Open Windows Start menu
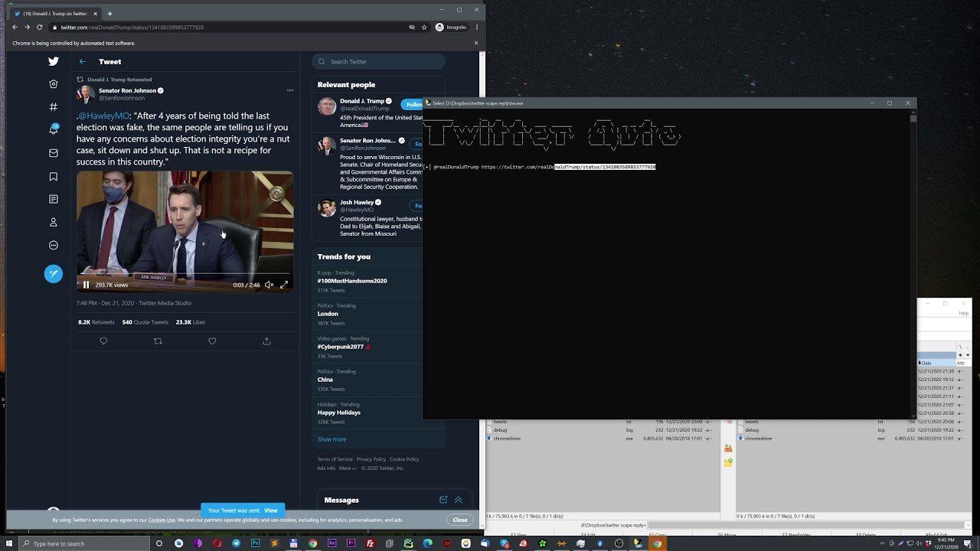This screenshot has width=980, height=551. click(x=8, y=543)
